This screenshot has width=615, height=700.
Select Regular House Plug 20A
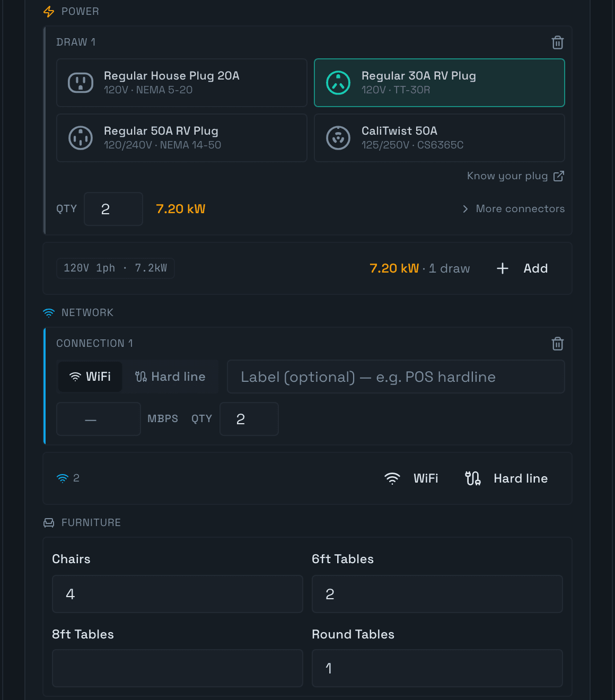pos(182,83)
